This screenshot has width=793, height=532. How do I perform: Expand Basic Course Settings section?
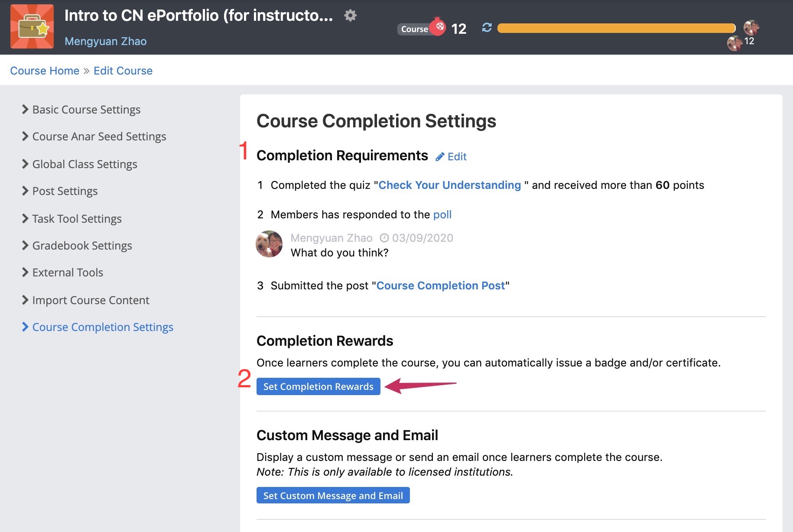(x=86, y=110)
